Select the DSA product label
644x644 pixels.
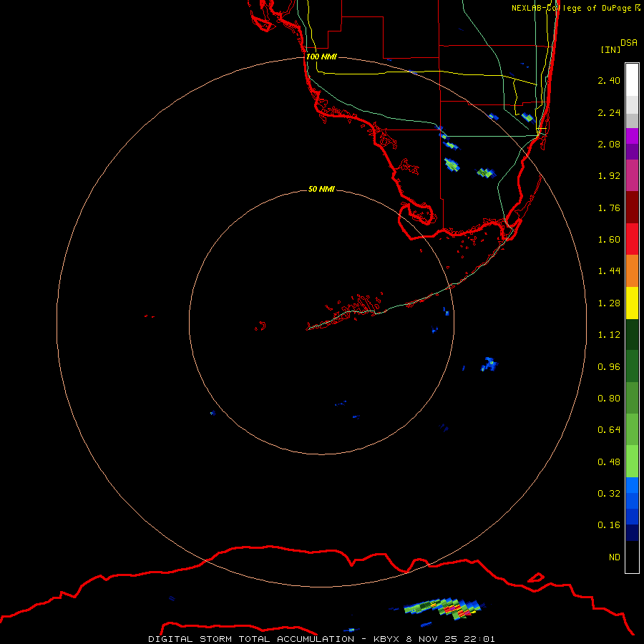[629, 42]
